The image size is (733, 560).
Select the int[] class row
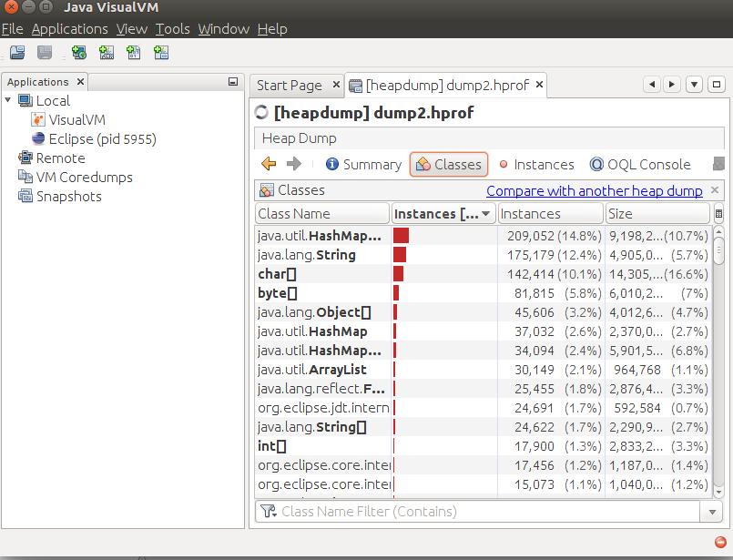pyautogui.click(x=483, y=446)
